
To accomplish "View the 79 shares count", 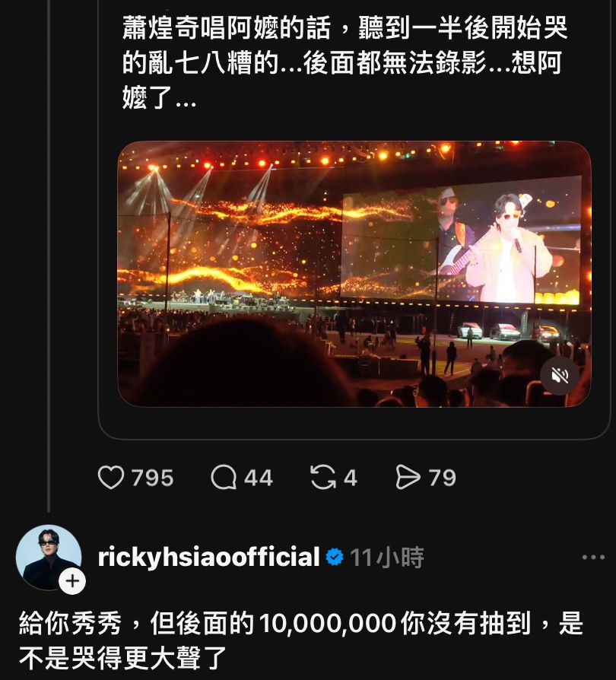I will (443, 478).
